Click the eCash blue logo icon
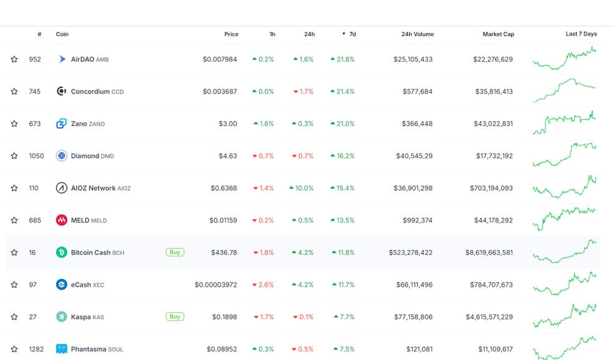The height and width of the screenshot is (364, 614). pyautogui.click(x=62, y=284)
